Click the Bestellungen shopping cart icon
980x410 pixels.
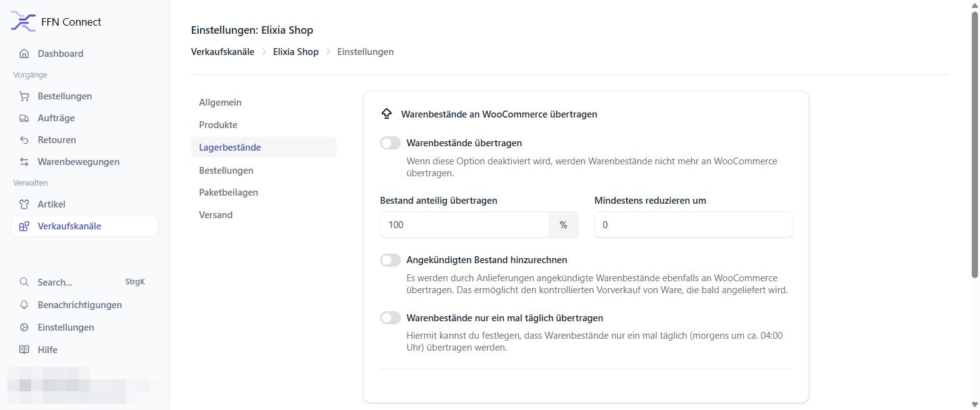(24, 96)
